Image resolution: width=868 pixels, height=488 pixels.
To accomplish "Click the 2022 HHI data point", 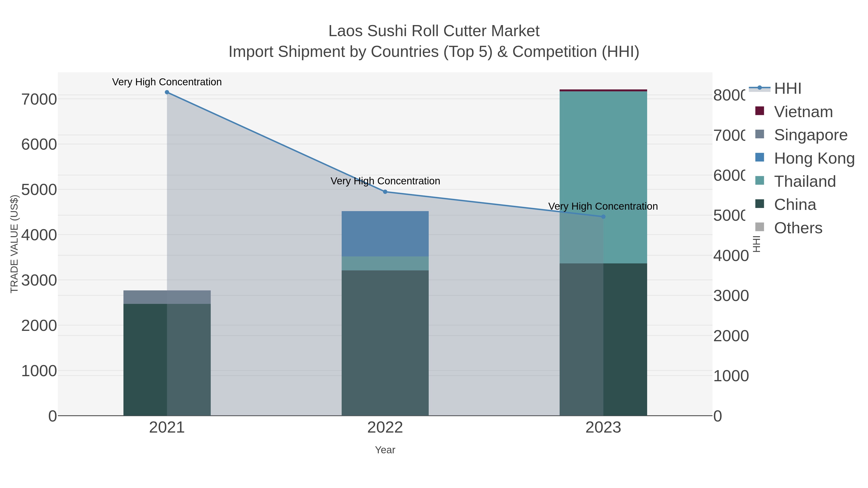I will 385,192.
